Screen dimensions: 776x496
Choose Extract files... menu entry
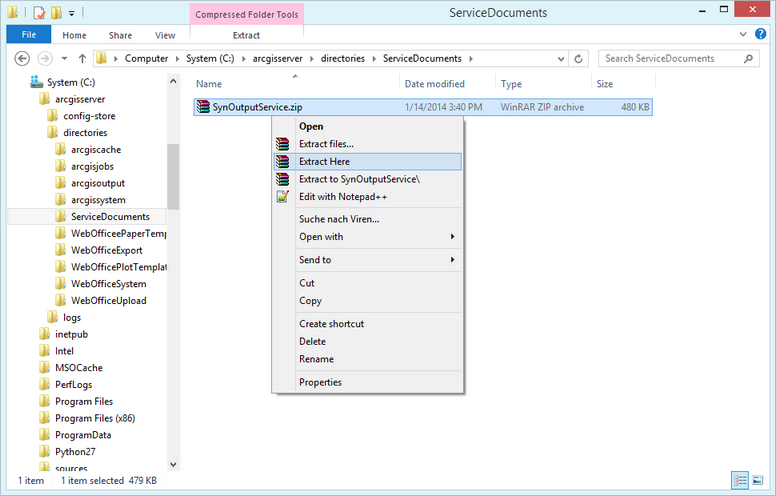[x=367, y=144]
